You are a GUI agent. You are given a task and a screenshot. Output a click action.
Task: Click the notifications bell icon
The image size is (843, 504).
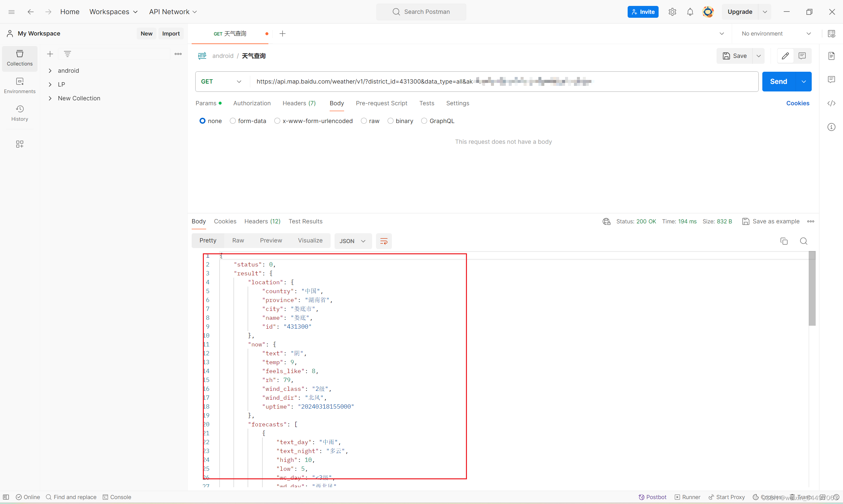[690, 12]
